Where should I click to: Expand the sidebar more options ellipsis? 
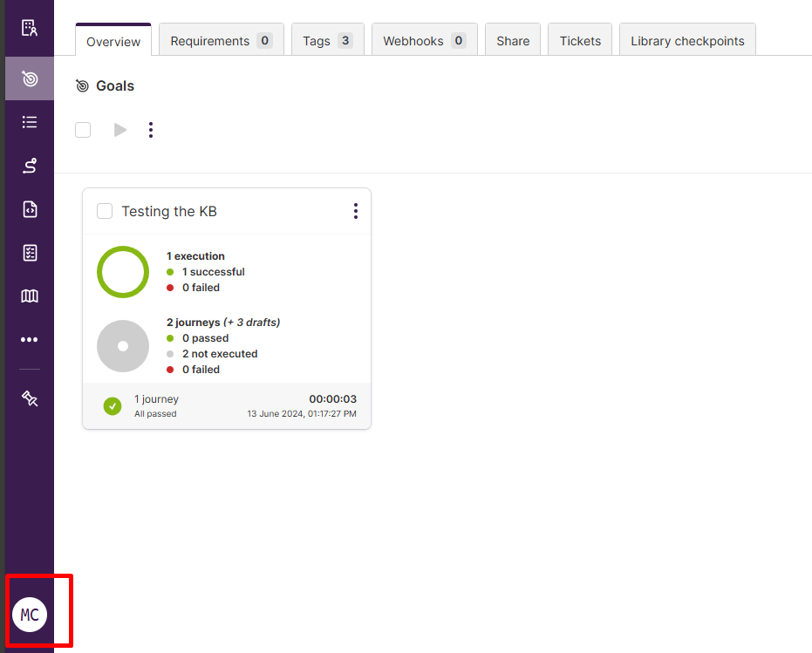click(x=30, y=340)
